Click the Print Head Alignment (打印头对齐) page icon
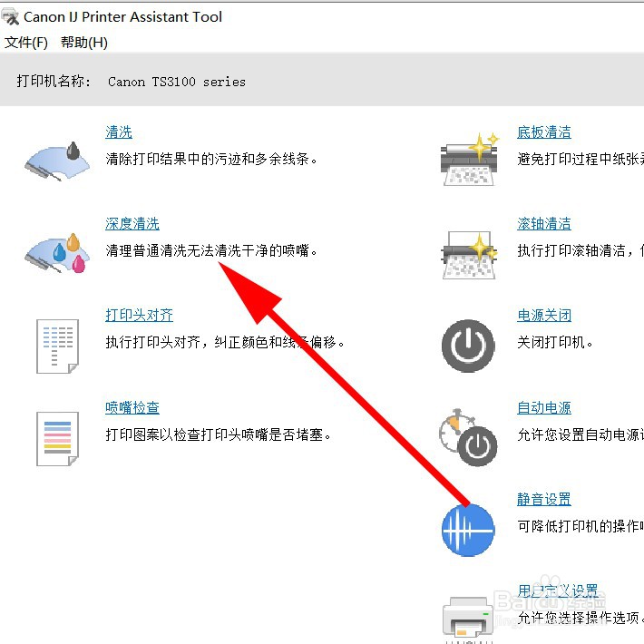This screenshot has width=644, height=644. pyautogui.click(x=57, y=346)
